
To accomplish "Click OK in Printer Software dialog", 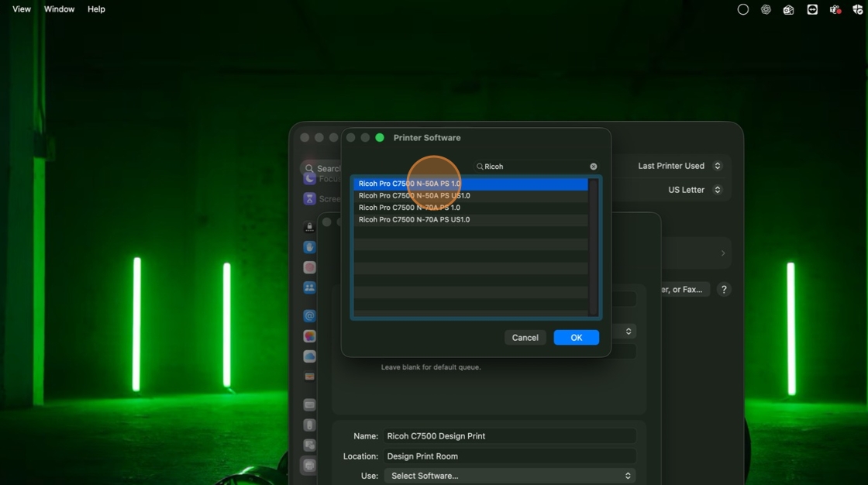I will point(577,337).
